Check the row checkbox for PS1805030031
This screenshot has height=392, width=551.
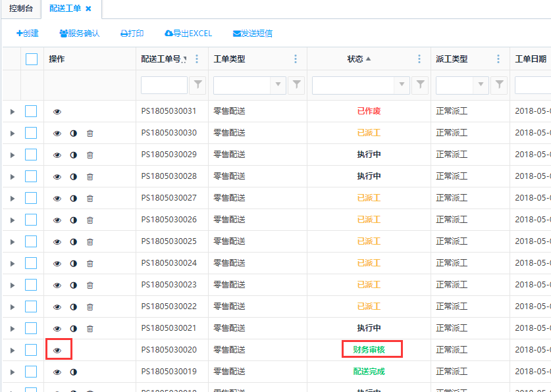(31, 111)
